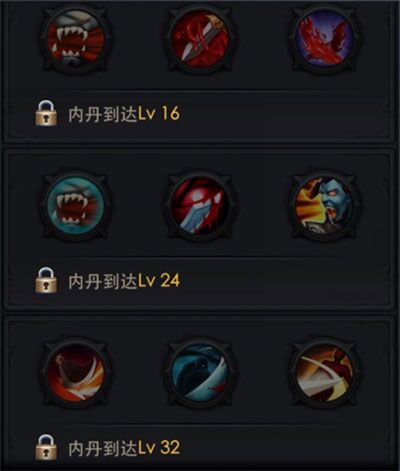Click the 内丹到达Lv 16 requirement text
This screenshot has width=400, height=471.
click(x=124, y=114)
